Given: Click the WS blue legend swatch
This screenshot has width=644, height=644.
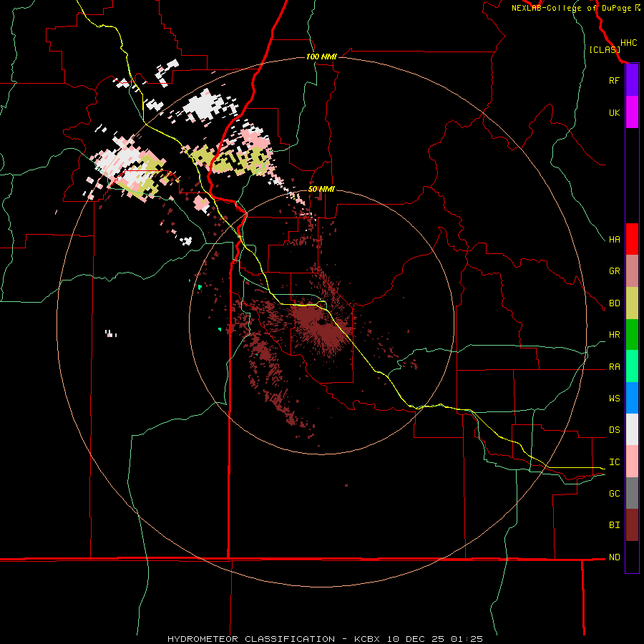Looking at the screenshot, I should click(632, 398).
